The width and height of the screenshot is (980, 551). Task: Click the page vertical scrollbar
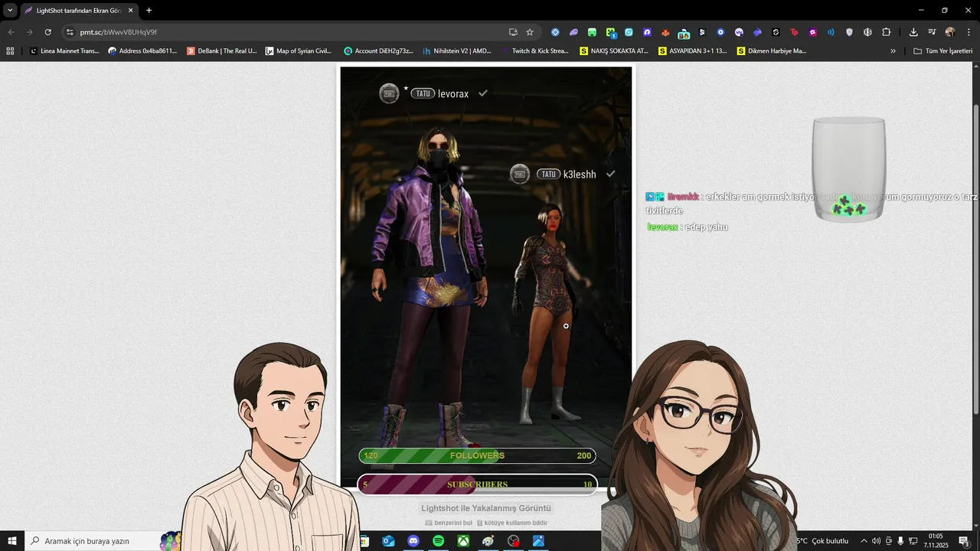coord(975,260)
